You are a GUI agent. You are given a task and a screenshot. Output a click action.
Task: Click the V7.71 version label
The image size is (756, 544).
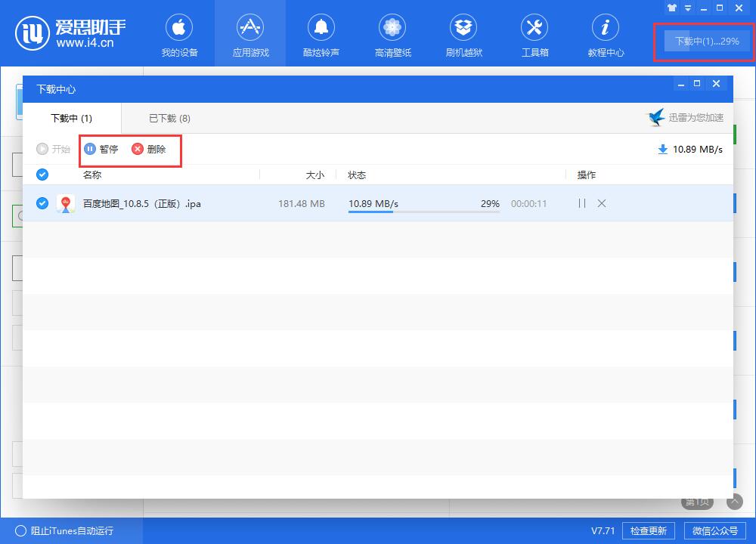603,531
